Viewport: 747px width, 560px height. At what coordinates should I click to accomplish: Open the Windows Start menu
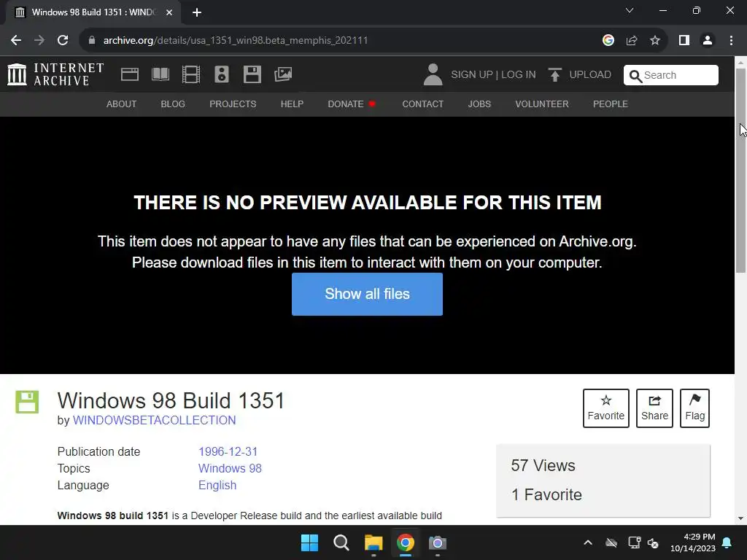[x=309, y=542]
